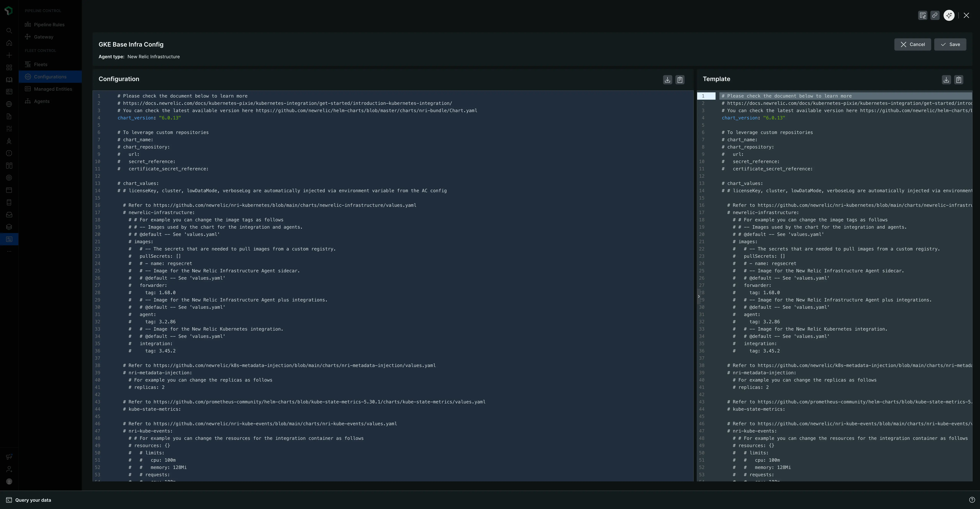Cancel editing the configuration
The width and height of the screenshot is (980, 509).
click(913, 44)
